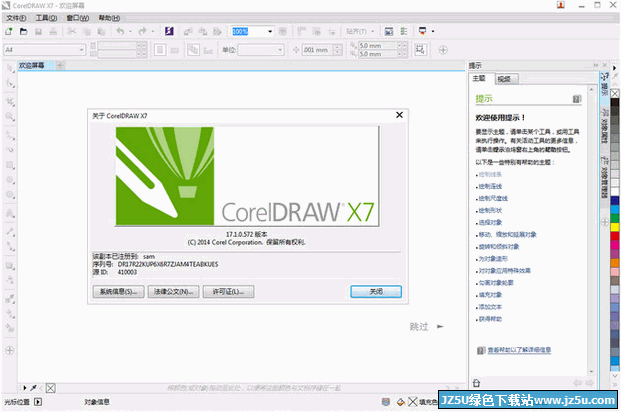Screen dimensions: 621x412
Task: Pick the red color swatch in palette
Action: 615,236
